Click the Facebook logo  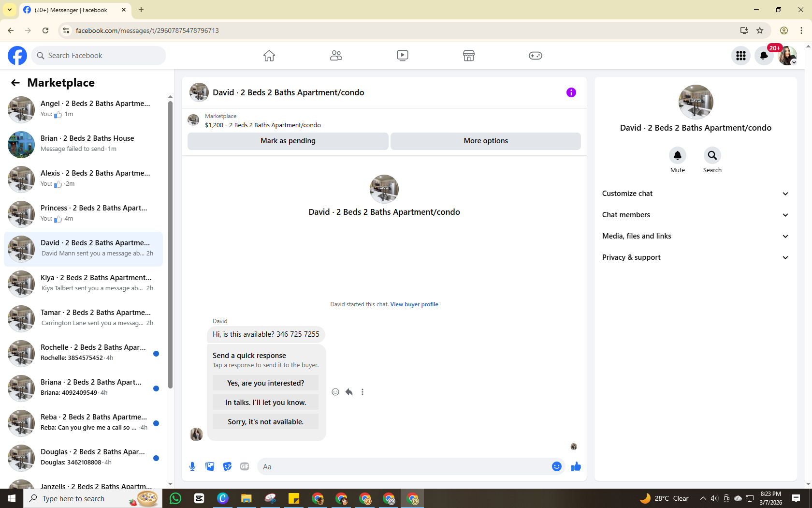tap(17, 56)
